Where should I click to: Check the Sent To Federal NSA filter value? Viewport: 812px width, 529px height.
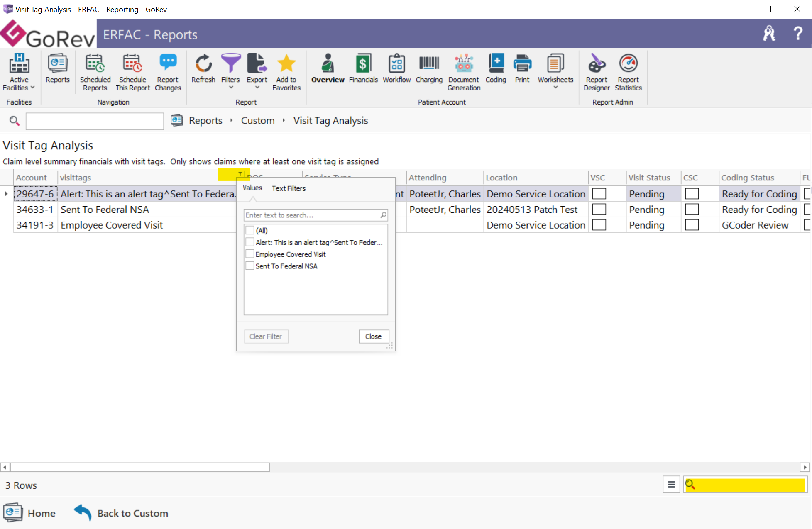pyautogui.click(x=250, y=266)
